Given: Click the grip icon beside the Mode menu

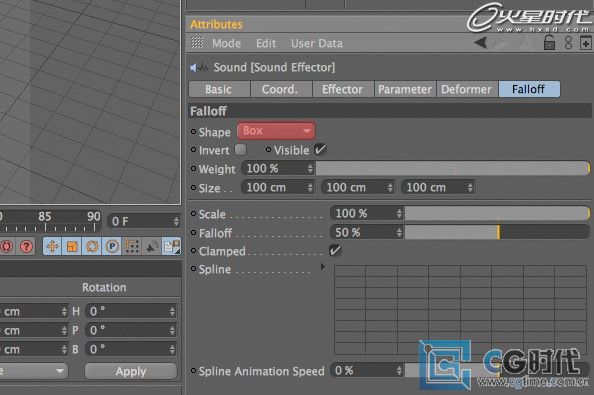Looking at the screenshot, I should click(x=197, y=42).
